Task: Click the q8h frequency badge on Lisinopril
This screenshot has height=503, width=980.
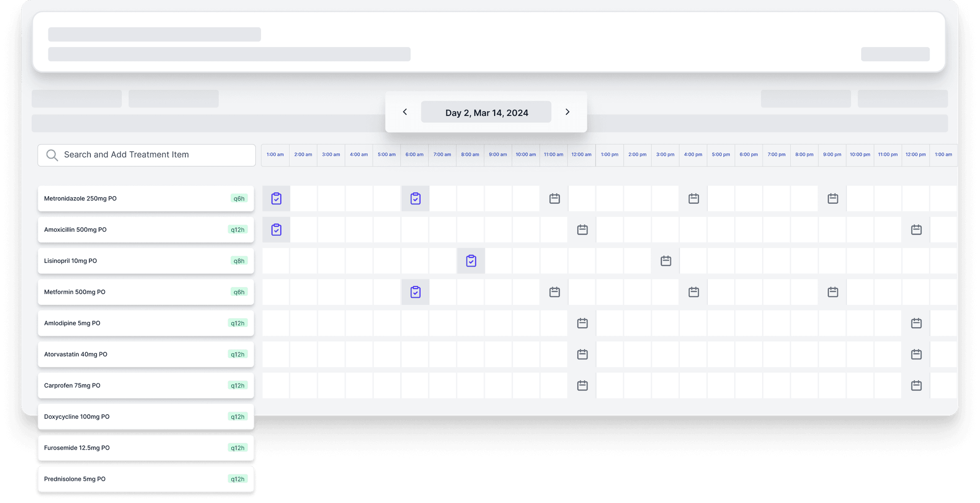Action: [239, 261]
